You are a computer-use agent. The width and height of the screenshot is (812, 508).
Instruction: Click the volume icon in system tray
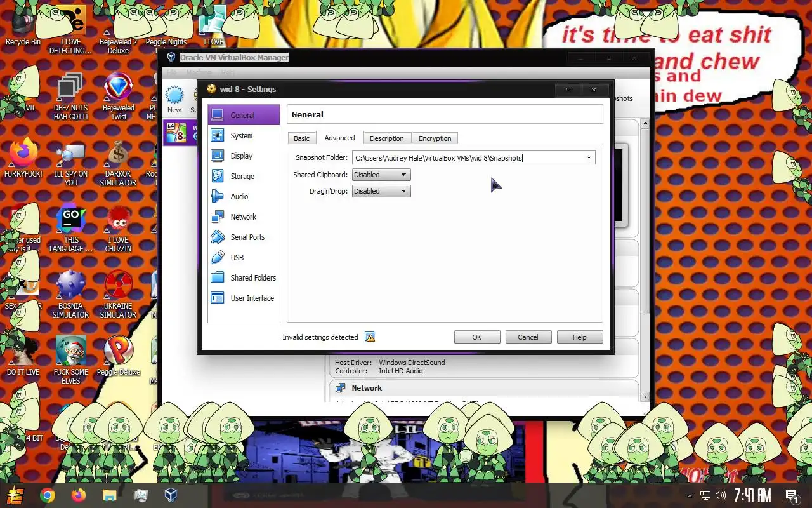[x=721, y=495]
